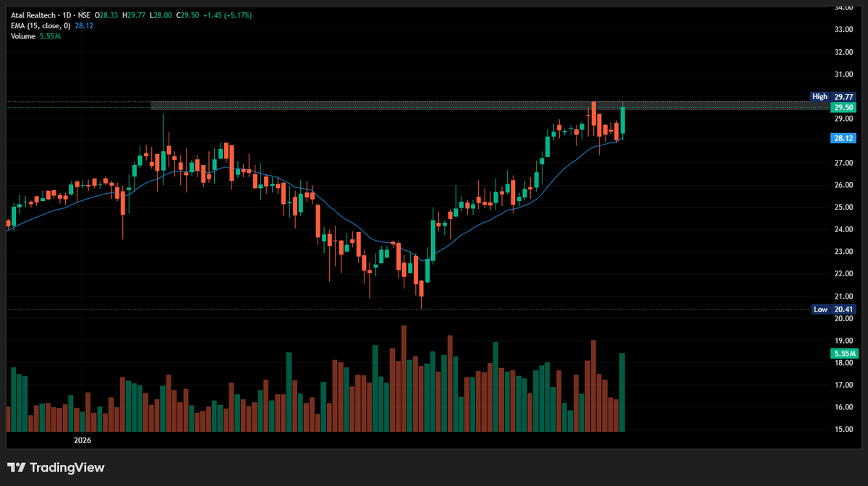Screen dimensions: 868x486
Task: Click the 25.00 price scale tick
Action: [844, 208]
